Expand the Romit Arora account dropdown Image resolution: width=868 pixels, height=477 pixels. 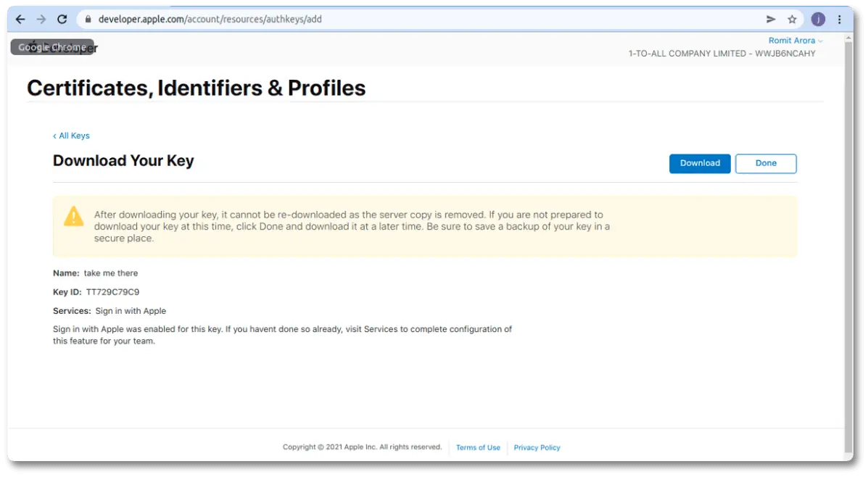tap(795, 41)
